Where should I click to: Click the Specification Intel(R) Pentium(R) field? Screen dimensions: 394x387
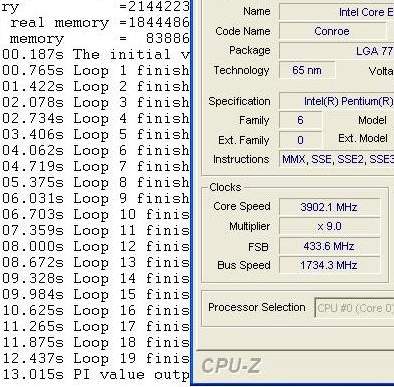tap(337, 101)
